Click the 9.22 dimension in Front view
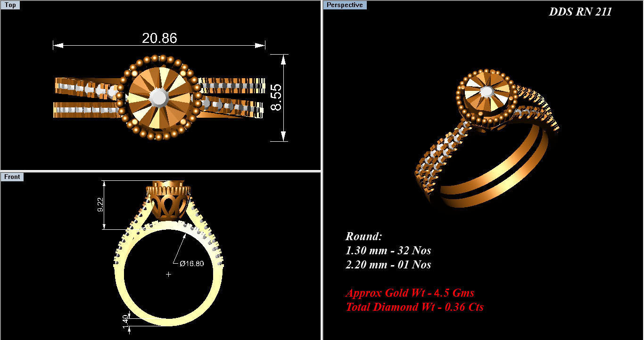Screen dimensions: 644x340 pyautogui.click(x=100, y=205)
